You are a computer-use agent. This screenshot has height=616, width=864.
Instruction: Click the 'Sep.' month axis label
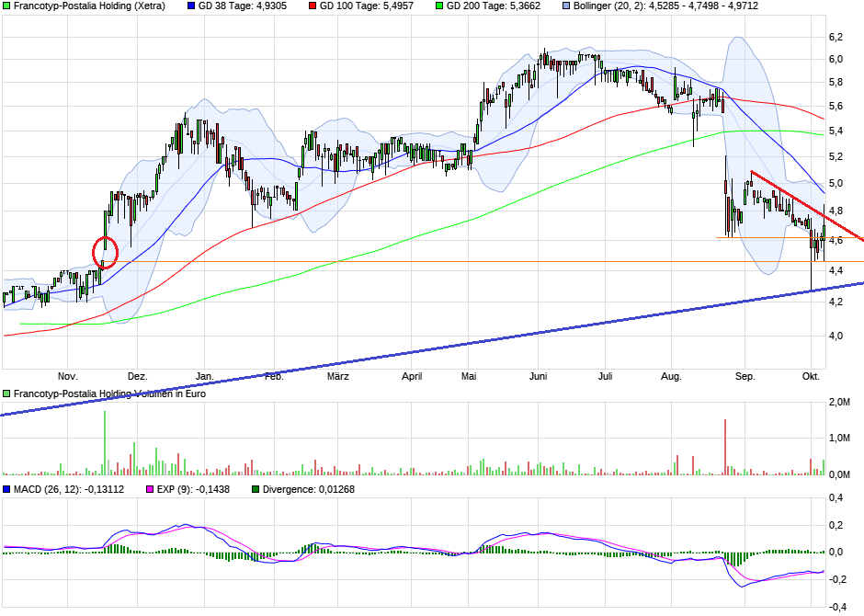pos(745,376)
